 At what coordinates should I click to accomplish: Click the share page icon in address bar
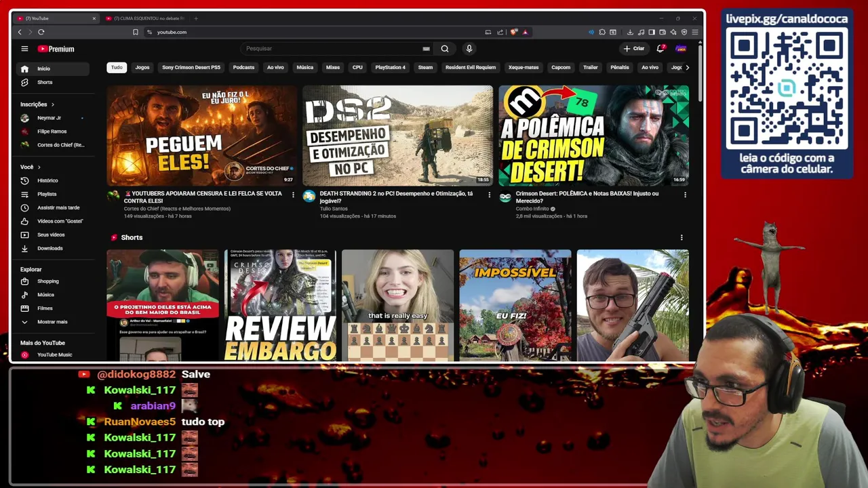click(500, 32)
